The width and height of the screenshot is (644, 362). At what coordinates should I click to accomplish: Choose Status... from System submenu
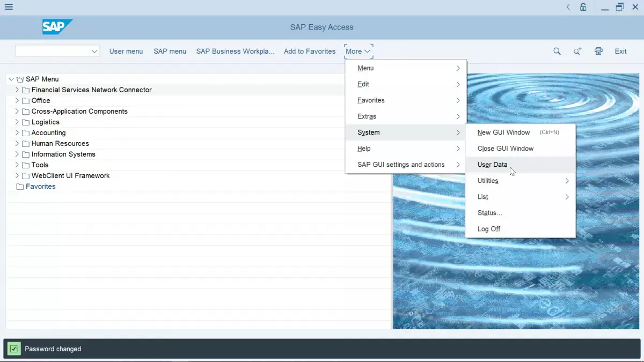click(520, 213)
